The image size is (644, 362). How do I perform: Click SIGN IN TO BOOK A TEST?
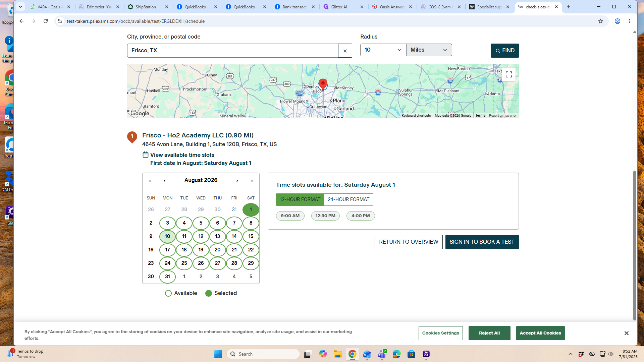click(x=482, y=242)
